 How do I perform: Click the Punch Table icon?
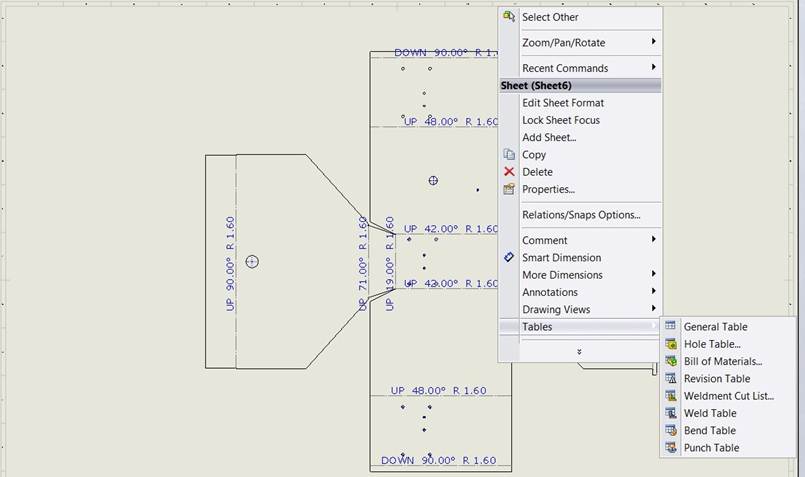(670, 448)
